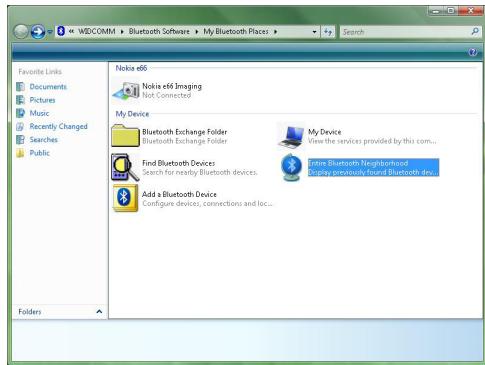Click the Music favorite link icon
Image resolution: width=485 pixels, height=365 pixels.
point(20,113)
